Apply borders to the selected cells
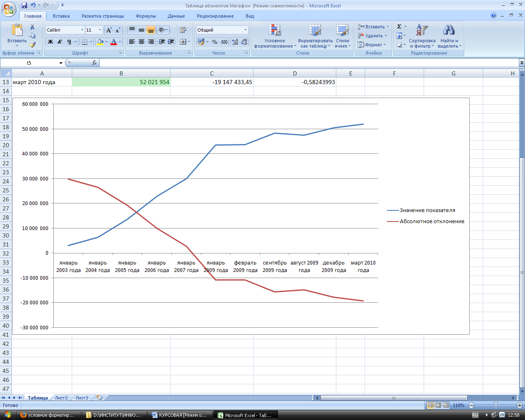Image resolution: width=525 pixels, height=420 pixels. (x=84, y=42)
